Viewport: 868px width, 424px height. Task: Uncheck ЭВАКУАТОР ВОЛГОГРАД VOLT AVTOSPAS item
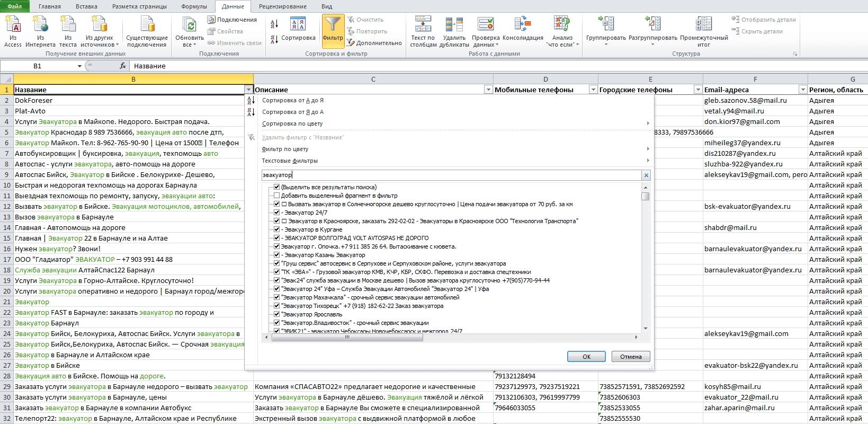[x=276, y=238]
